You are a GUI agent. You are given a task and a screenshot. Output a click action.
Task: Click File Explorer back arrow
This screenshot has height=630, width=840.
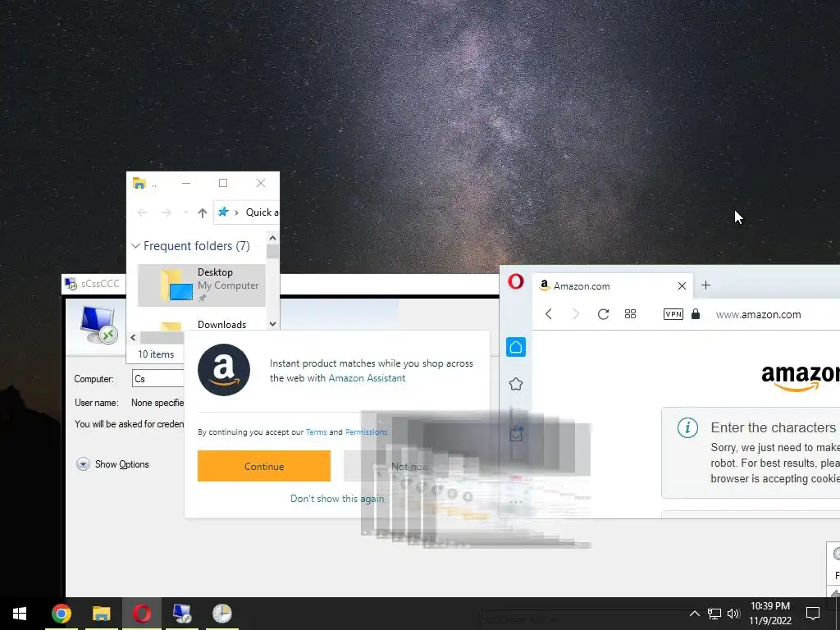point(142,212)
